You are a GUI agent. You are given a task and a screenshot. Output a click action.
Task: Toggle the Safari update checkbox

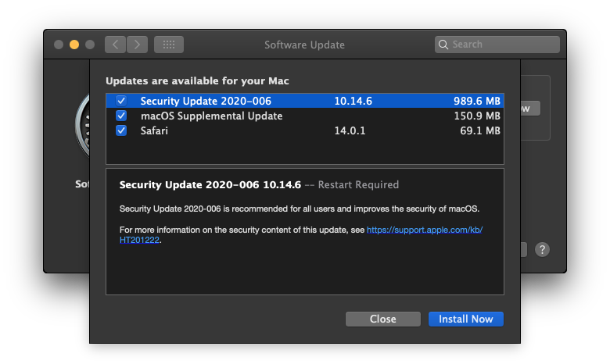(x=121, y=130)
